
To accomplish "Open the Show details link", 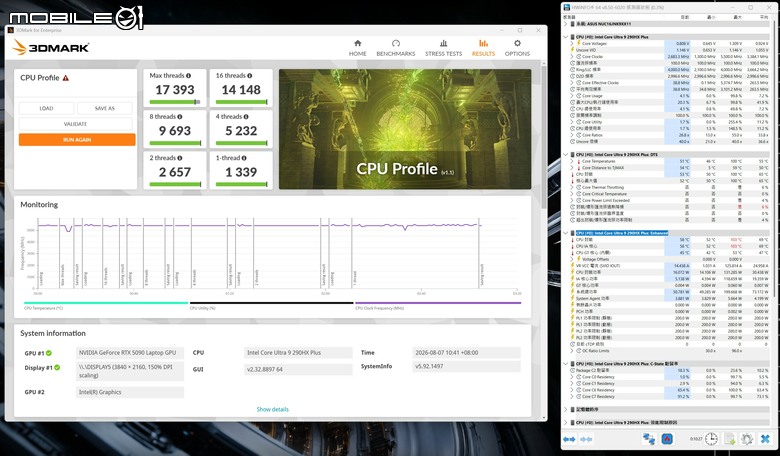I will [273, 409].
